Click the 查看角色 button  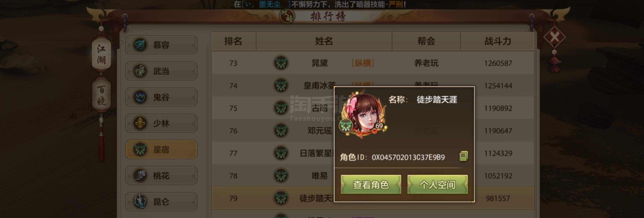coord(371,185)
